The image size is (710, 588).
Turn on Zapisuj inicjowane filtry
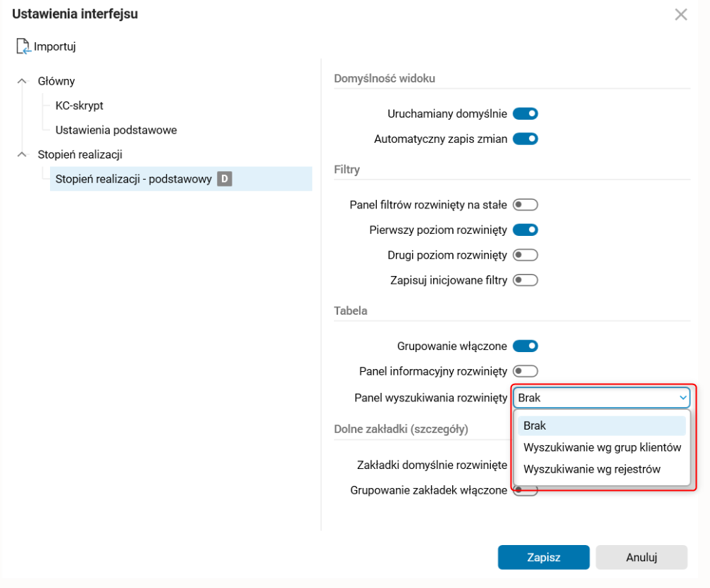click(x=525, y=280)
